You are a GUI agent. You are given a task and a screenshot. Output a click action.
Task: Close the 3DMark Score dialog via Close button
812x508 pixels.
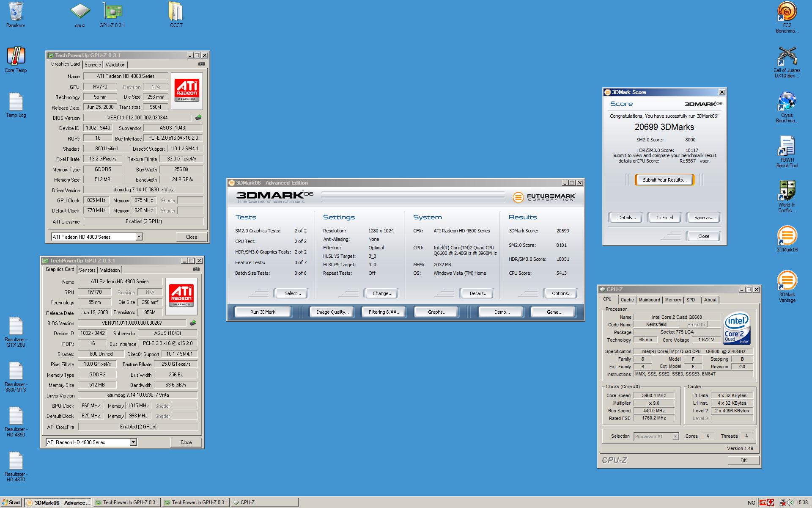click(x=704, y=236)
